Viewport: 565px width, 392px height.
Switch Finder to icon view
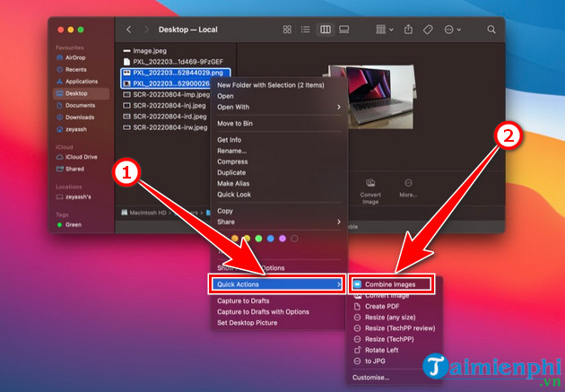click(x=287, y=30)
